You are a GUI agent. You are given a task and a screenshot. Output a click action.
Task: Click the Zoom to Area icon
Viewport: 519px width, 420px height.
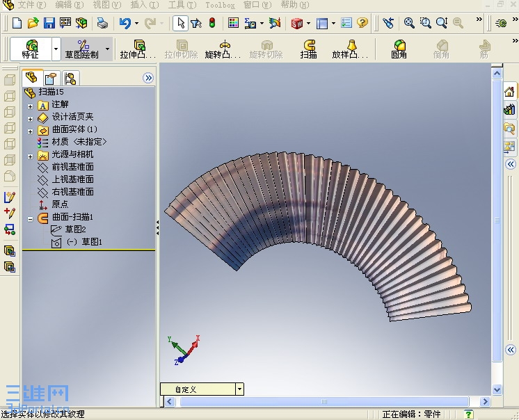[x=425, y=23]
